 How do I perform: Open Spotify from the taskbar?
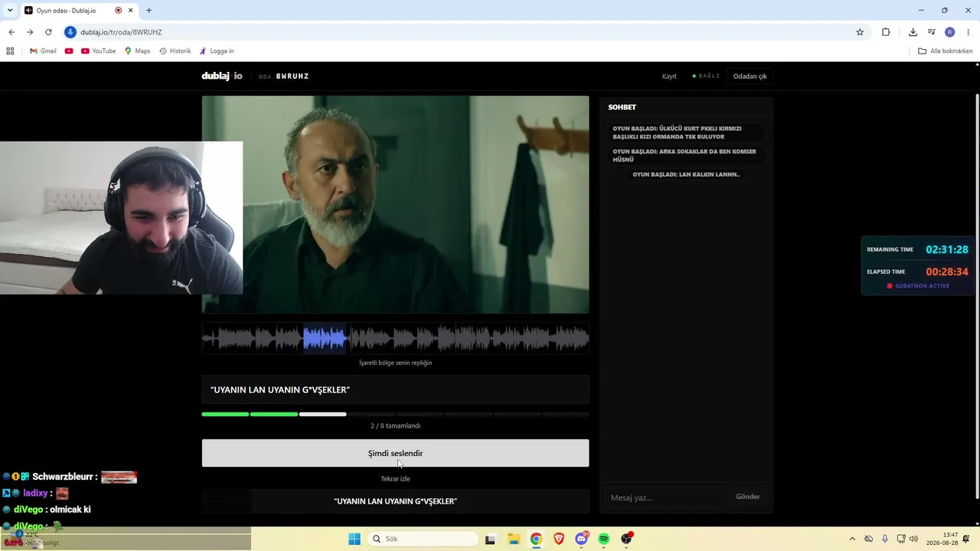point(604,539)
